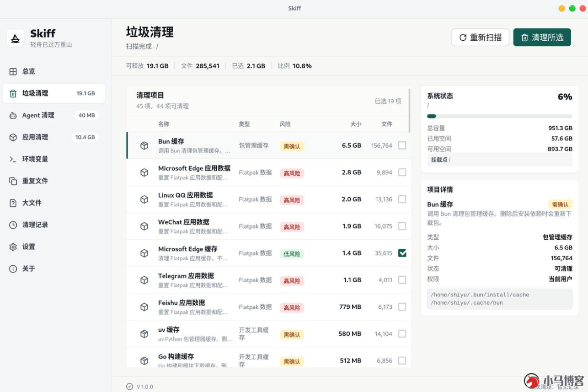Sort by the 名称 column header
This screenshot has height=392, width=588.
click(164, 124)
